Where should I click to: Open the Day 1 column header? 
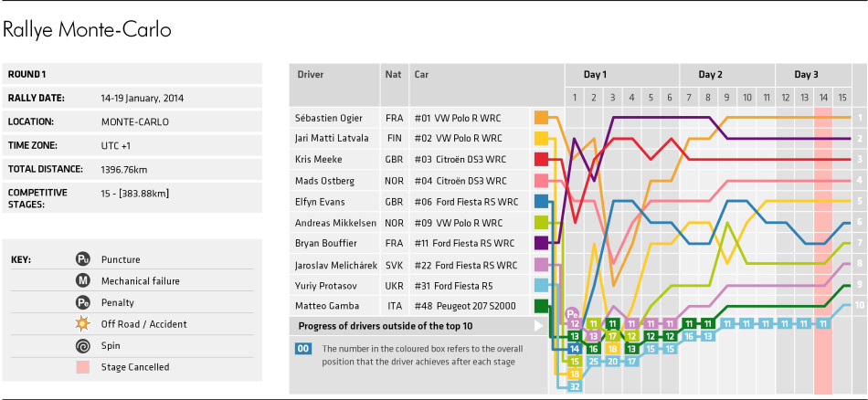[x=595, y=75]
